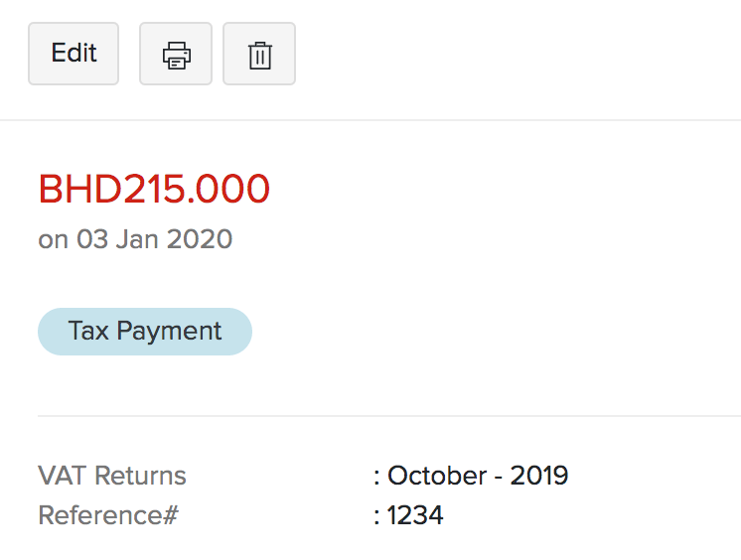Click the word October in VAT Returns
The width and height of the screenshot is (741, 560).
click(436, 475)
